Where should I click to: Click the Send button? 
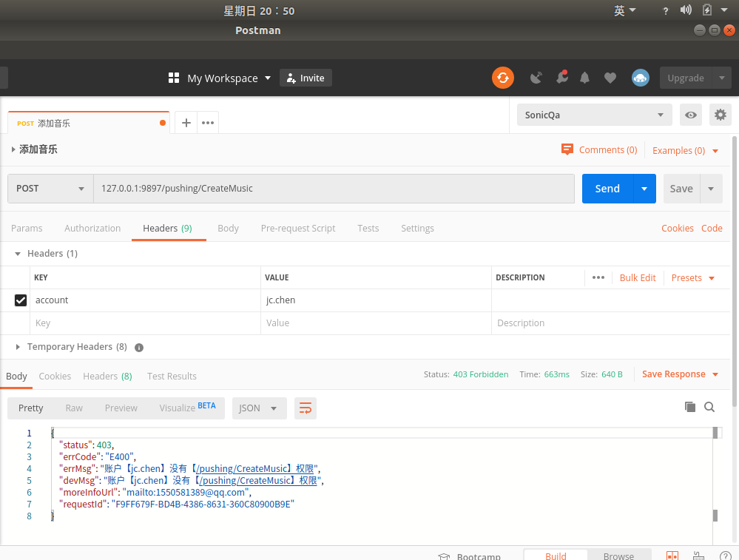click(x=607, y=189)
